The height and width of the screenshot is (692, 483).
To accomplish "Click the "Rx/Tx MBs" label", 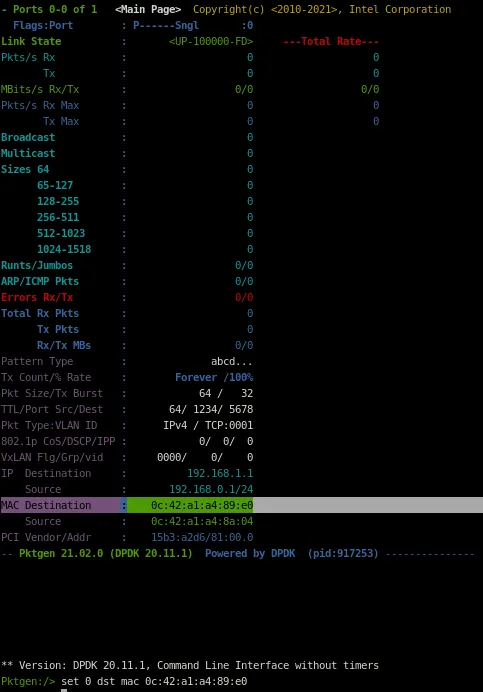I will [64, 345].
